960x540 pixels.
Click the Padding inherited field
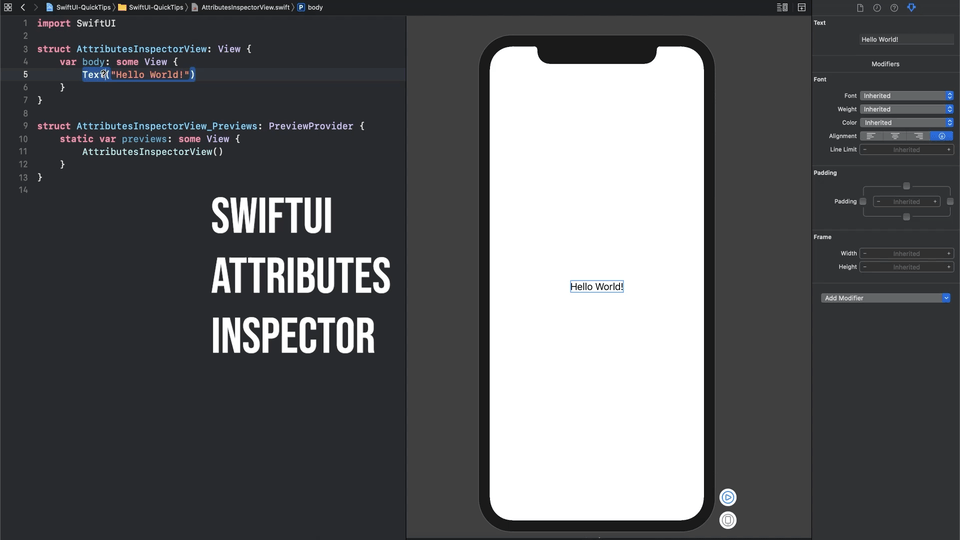click(907, 201)
